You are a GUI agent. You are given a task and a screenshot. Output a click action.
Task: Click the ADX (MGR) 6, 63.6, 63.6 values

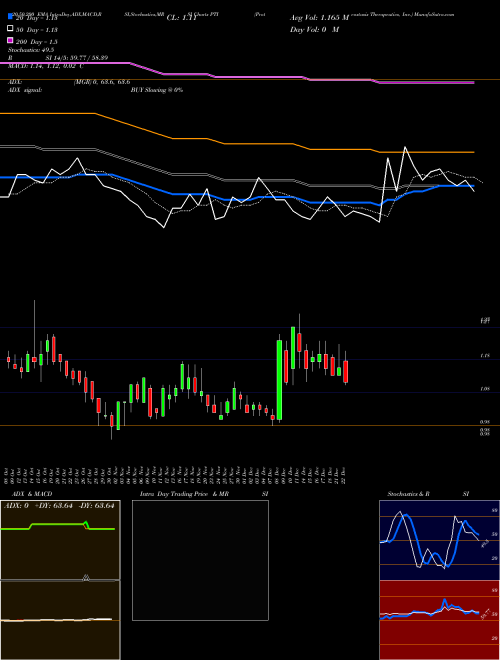point(102,82)
